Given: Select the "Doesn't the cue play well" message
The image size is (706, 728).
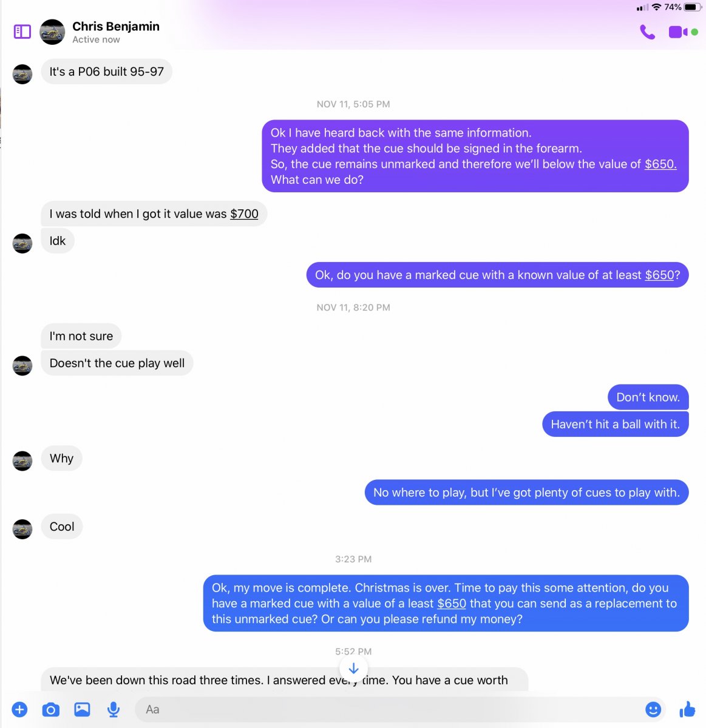Looking at the screenshot, I should point(117,363).
